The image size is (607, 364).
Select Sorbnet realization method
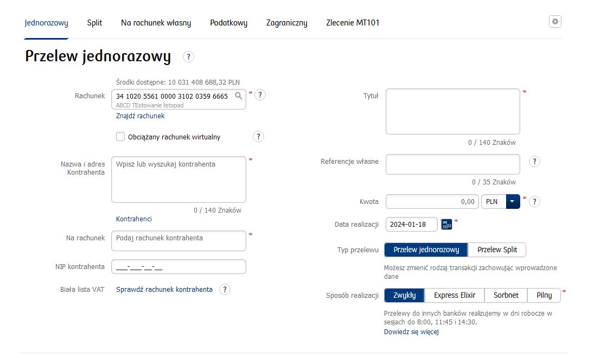pos(506,296)
